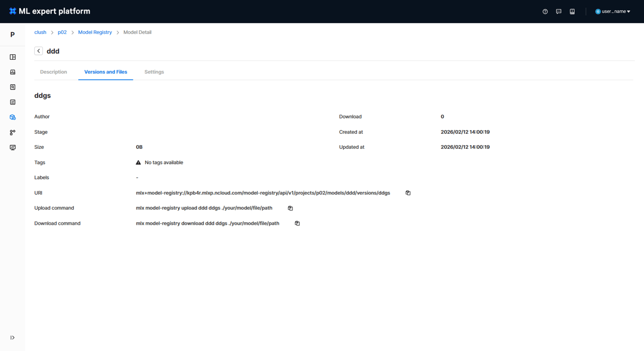Click the 'Author' field label

tap(42, 117)
